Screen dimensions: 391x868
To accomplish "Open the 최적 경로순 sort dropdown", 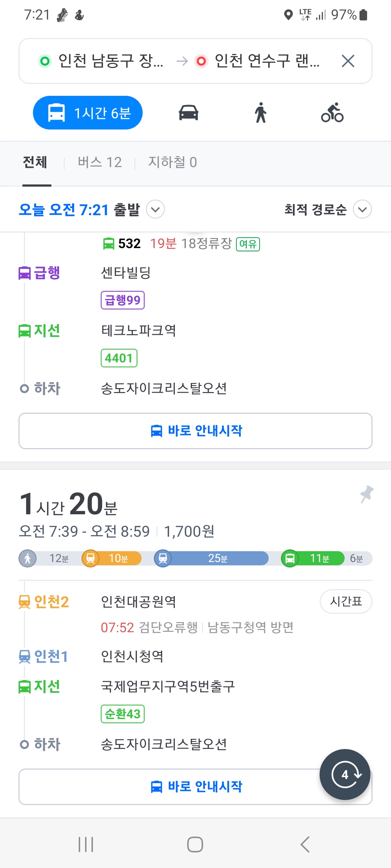I will click(x=362, y=209).
